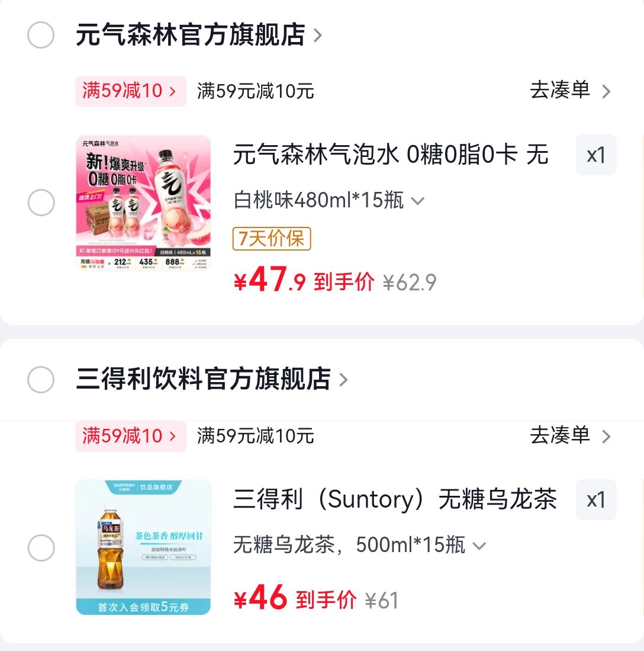Open 三得利乌龙茶 product thumbnail

tap(143, 547)
